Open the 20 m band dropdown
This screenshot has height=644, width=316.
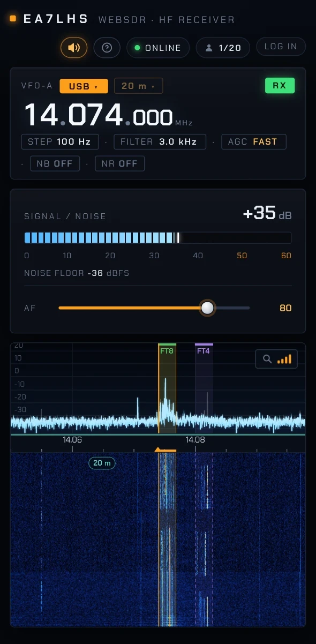tap(138, 86)
